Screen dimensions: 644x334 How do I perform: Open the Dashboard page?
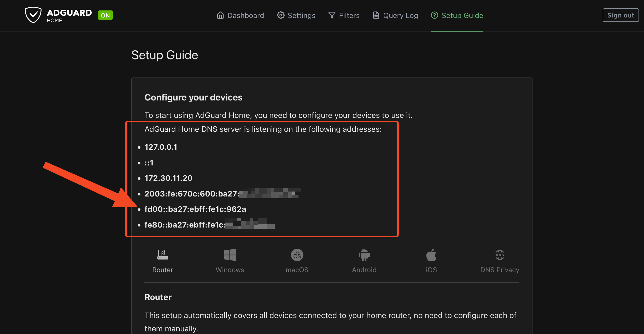[240, 15]
